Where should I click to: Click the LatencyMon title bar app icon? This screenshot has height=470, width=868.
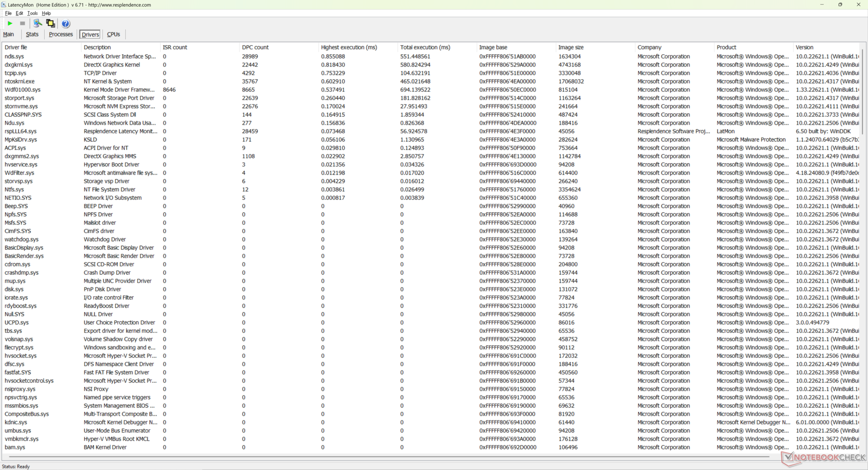(x=4, y=5)
